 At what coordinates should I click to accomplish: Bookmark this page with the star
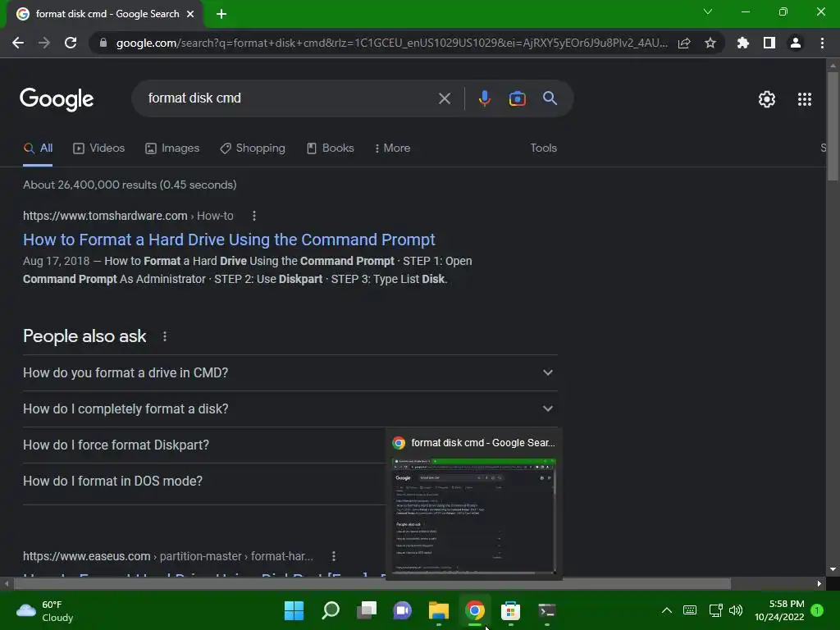(x=710, y=43)
